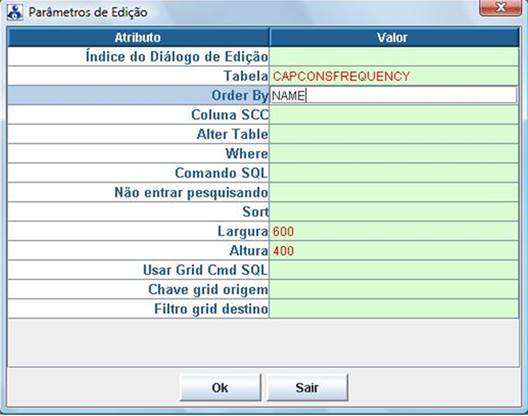Click the Sort value cell
Screen dimensions: 528x416
(394, 212)
